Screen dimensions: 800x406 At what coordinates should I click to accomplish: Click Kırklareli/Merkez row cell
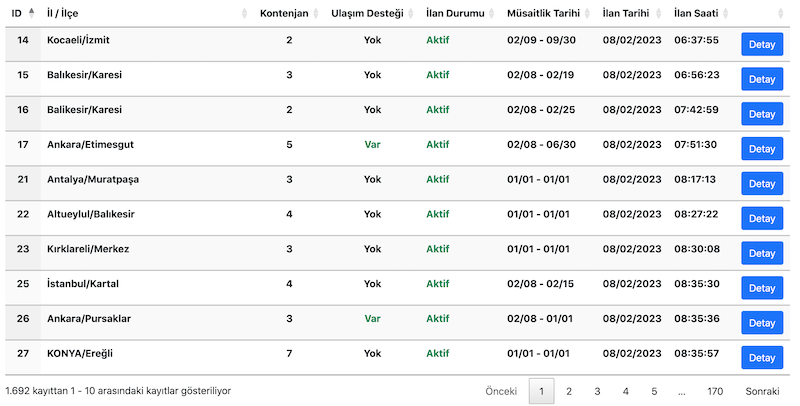pos(88,249)
